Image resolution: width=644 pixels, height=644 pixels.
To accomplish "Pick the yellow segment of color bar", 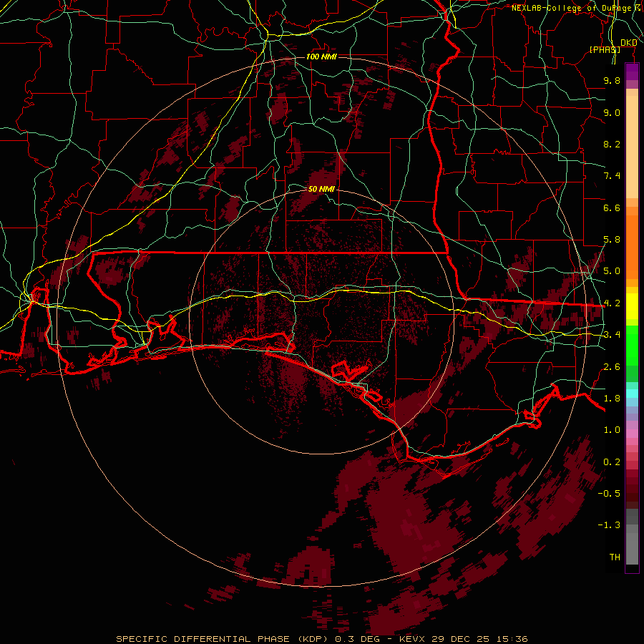I will (x=632, y=306).
